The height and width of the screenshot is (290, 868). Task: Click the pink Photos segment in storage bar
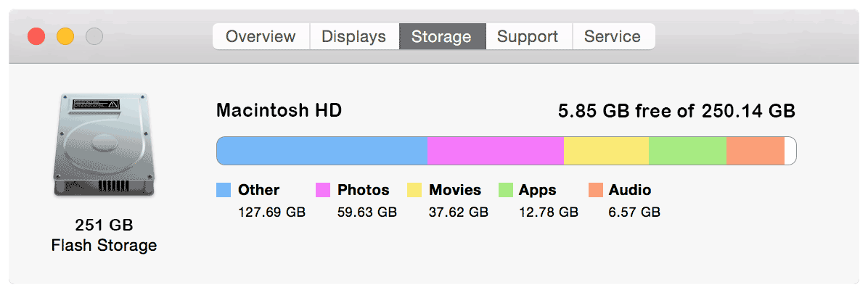pos(496,151)
